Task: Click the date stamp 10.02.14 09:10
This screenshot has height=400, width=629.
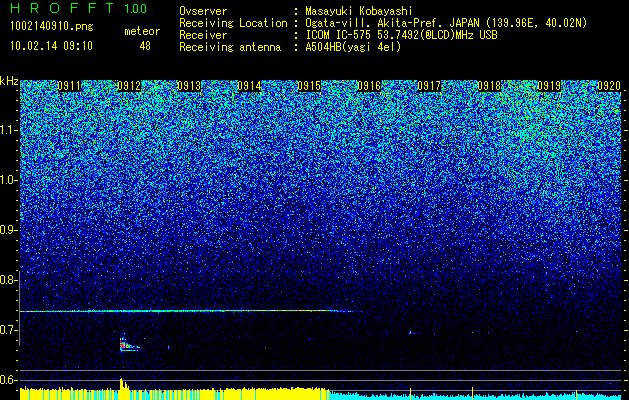Action: point(51,46)
